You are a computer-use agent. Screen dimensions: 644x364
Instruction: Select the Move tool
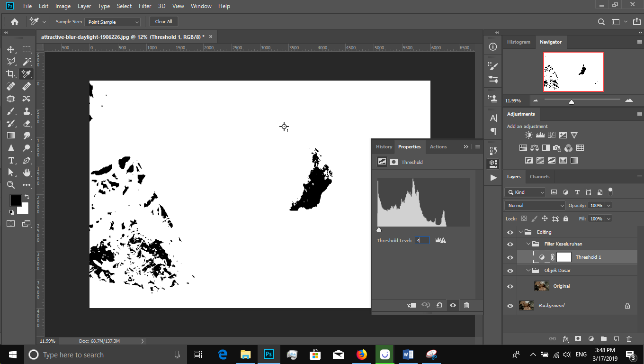(10, 49)
